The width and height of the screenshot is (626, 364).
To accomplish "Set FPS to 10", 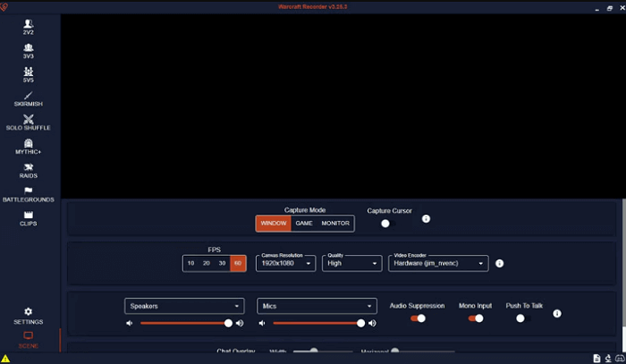I will click(190, 264).
